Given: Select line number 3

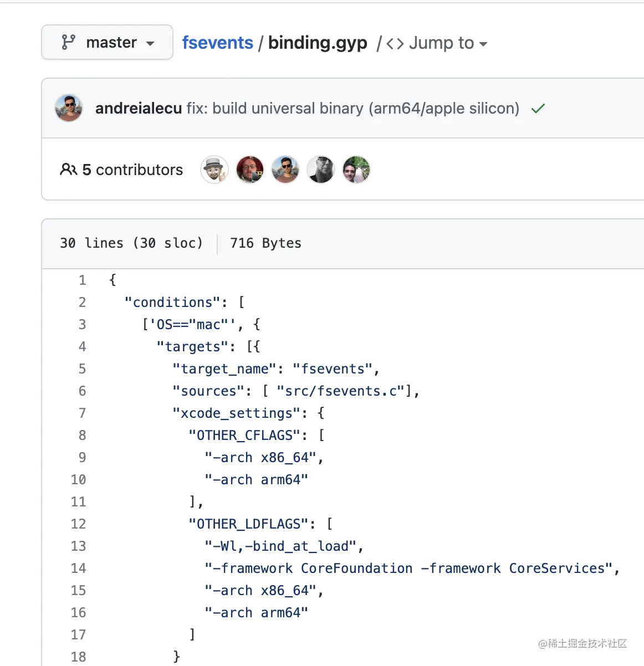Looking at the screenshot, I should click(x=82, y=325).
